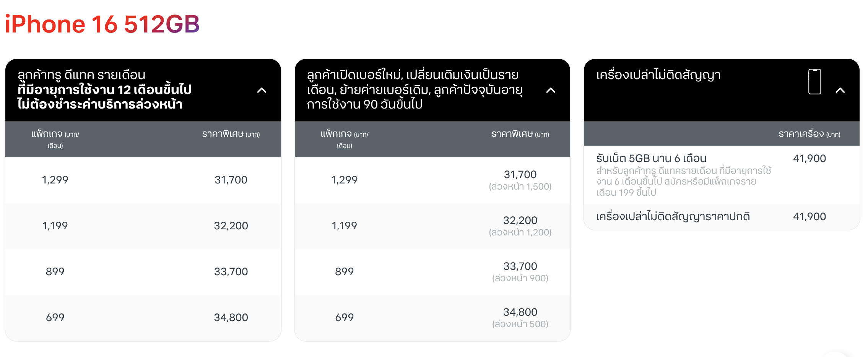
Task: Click the 33,700 price with ล่วงหน้า 900
Action: [520, 266]
